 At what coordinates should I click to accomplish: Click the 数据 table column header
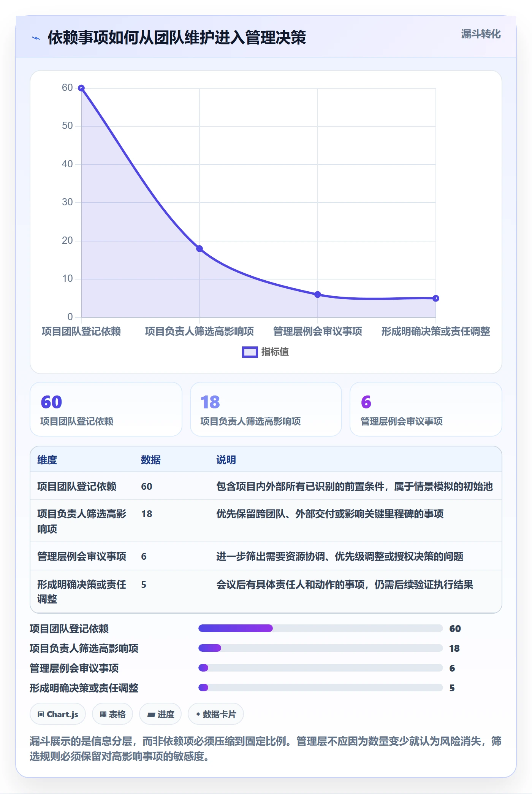(x=151, y=460)
